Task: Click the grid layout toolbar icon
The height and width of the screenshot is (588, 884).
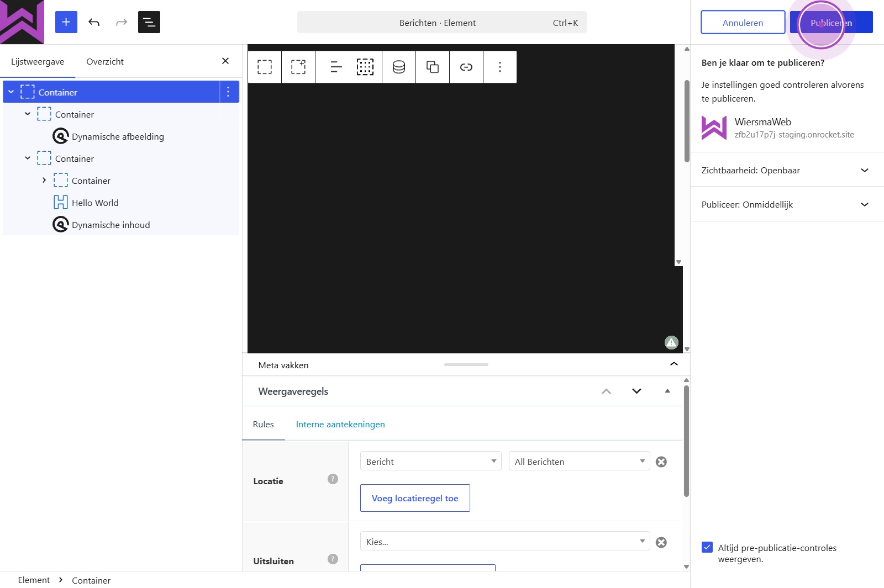Action: [x=365, y=67]
